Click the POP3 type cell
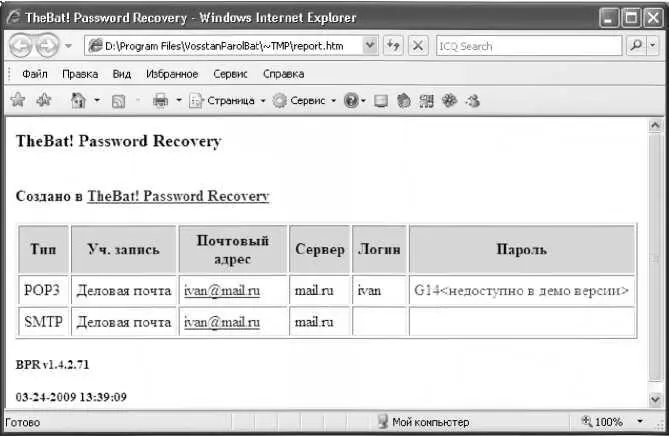 43,291
